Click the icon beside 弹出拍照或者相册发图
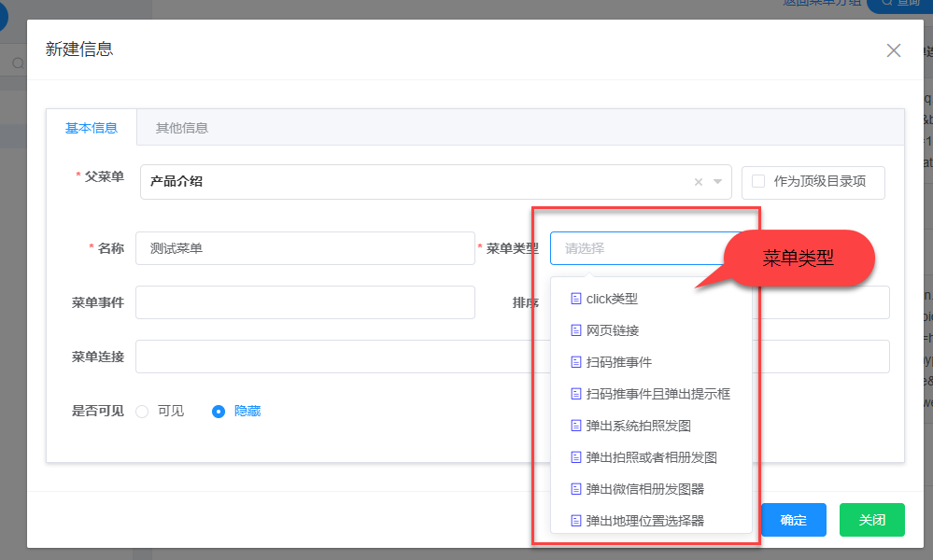 pyautogui.click(x=576, y=457)
